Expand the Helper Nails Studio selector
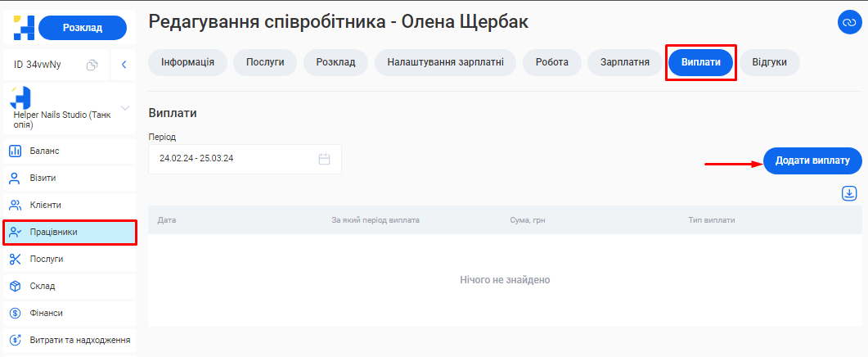868x357 pixels. pos(125,107)
